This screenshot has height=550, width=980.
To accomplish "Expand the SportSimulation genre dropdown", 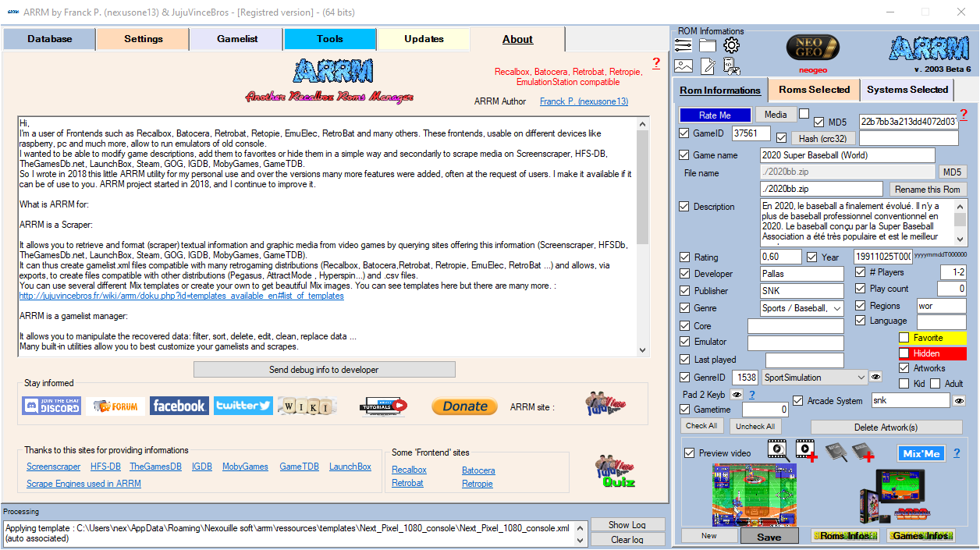I will (x=861, y=378).
